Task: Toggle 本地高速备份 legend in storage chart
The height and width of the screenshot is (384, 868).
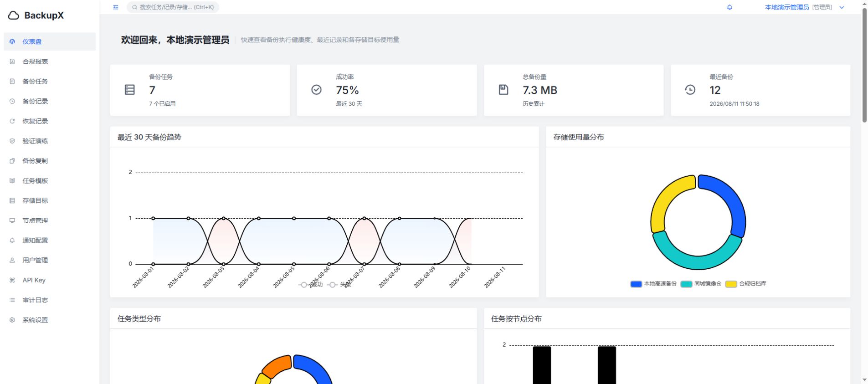Action: point(653,284)
